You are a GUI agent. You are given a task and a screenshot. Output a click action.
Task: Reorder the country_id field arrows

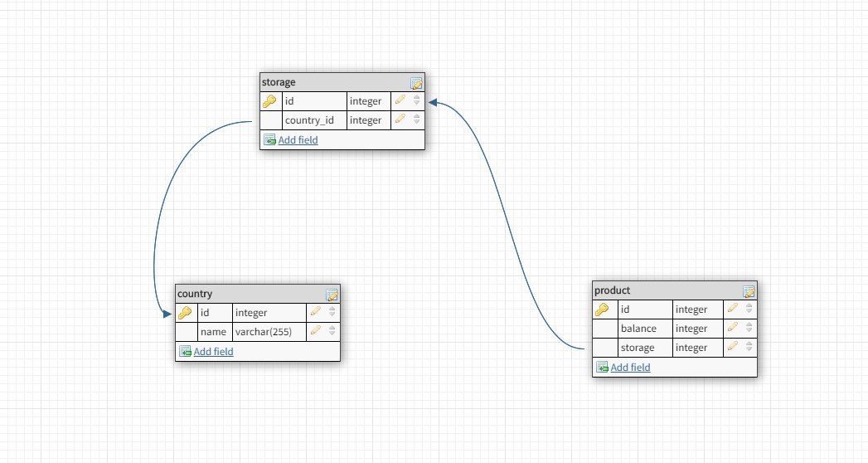(417, 119)
